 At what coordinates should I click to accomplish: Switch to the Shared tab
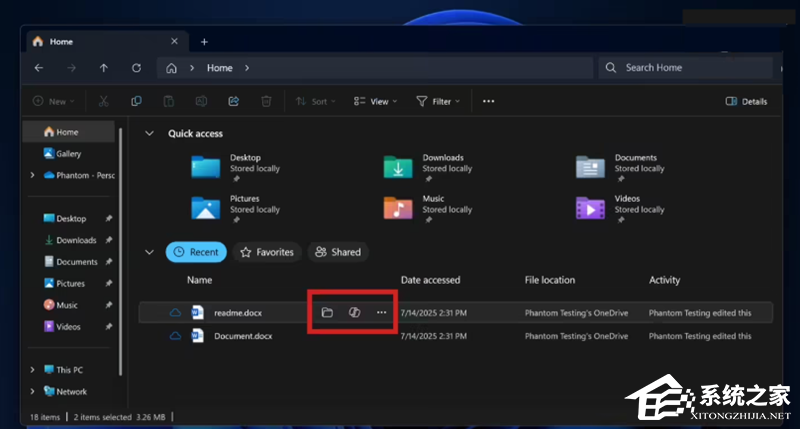[x=338, y=252]
